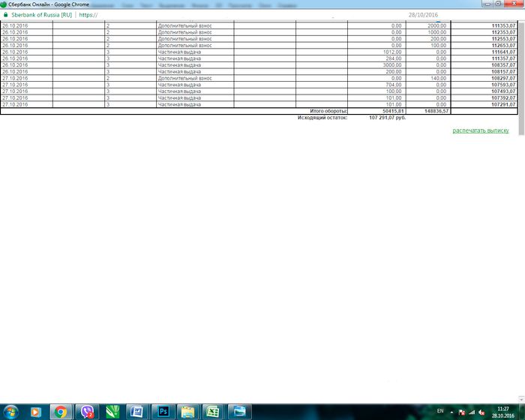Click the 'распечатать выписку' print link
This screenshot has width=525, height=420.
coord(481,130)
